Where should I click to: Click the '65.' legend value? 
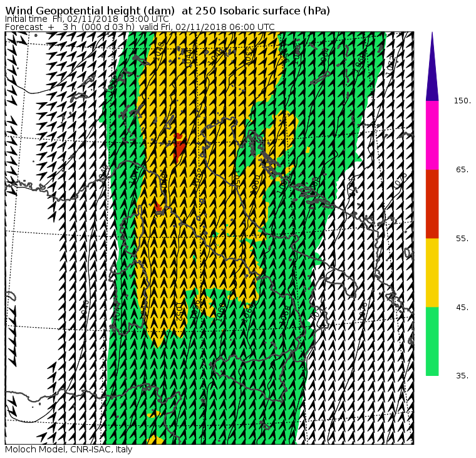click(x=462, y=170)
